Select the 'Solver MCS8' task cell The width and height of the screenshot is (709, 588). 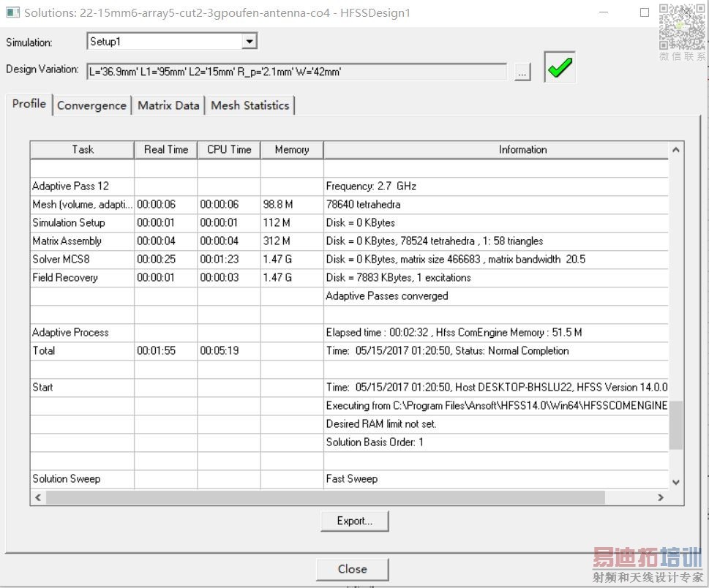(x=82, y=260)
